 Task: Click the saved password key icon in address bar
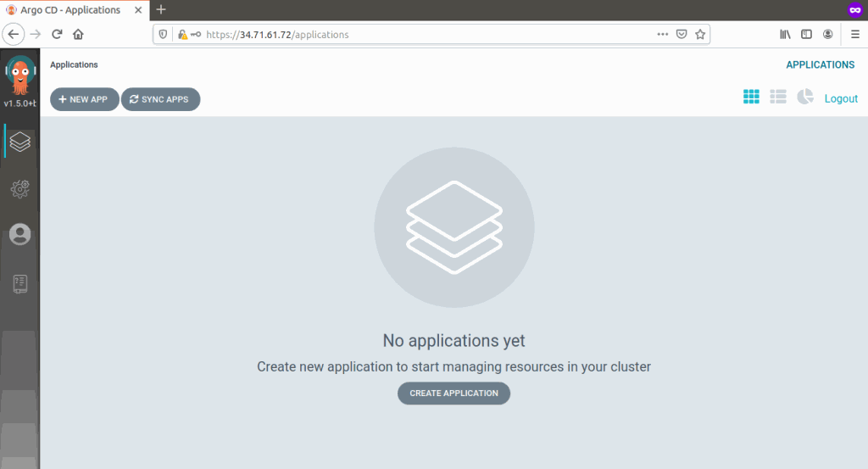196,34
